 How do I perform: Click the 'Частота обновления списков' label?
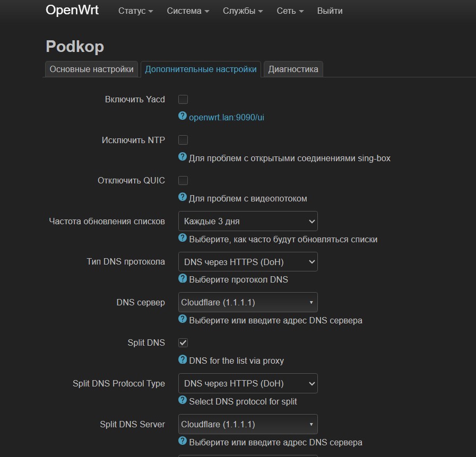tap(107, 221)
